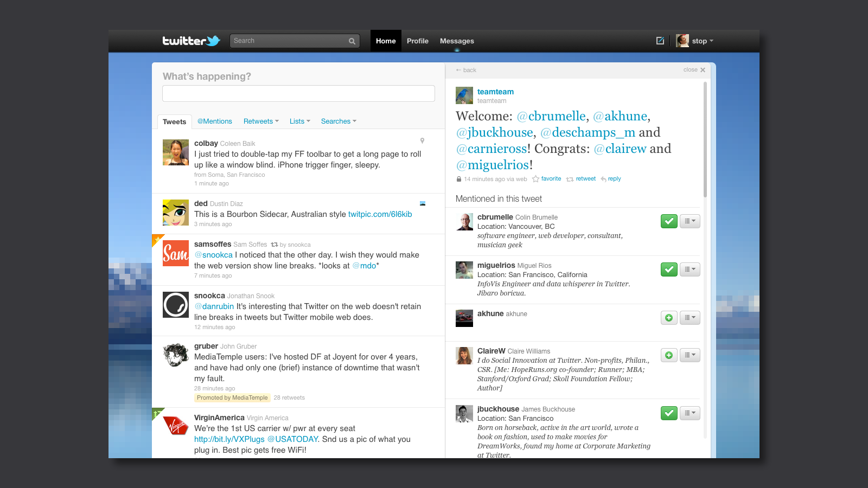
Task: Close the tweet details pane
Action: (694, 70)
